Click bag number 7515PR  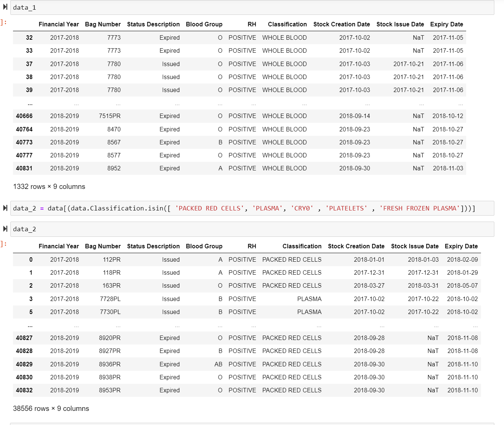coord(110,116)
